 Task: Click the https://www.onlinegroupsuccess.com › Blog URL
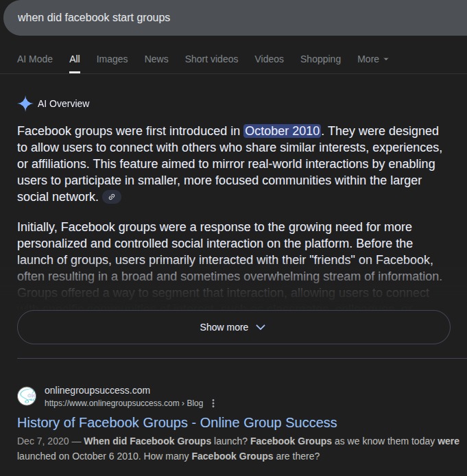click(124, 403)
